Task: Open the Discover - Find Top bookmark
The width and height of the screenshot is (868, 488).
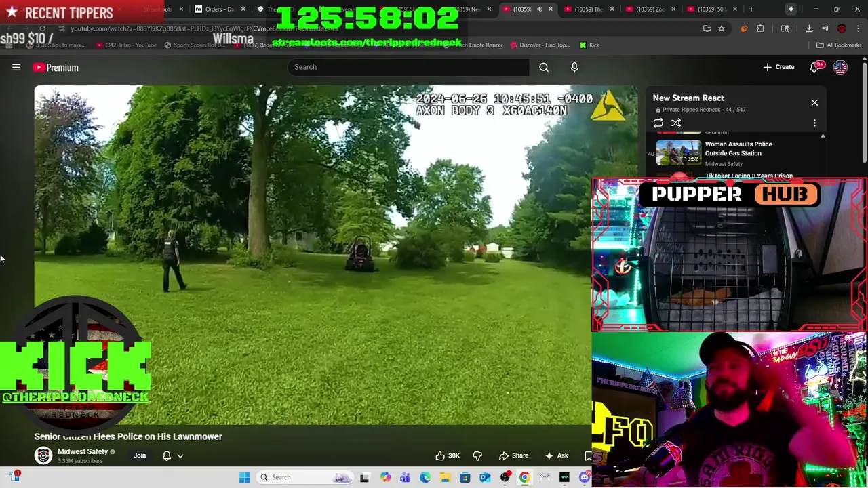Action: click(x=540, y=45)
